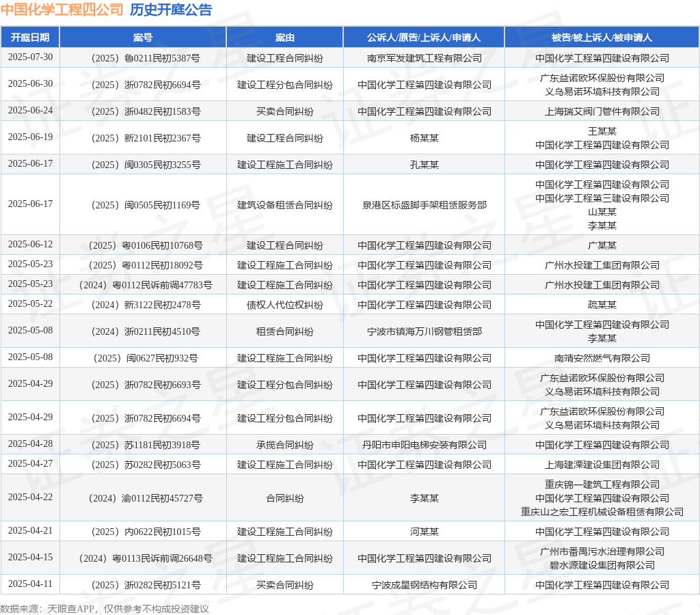Click the 中国化学工程四公司 title text
Image resolution: width=700 pixels, height=615 pixels.
pos(62,10)
